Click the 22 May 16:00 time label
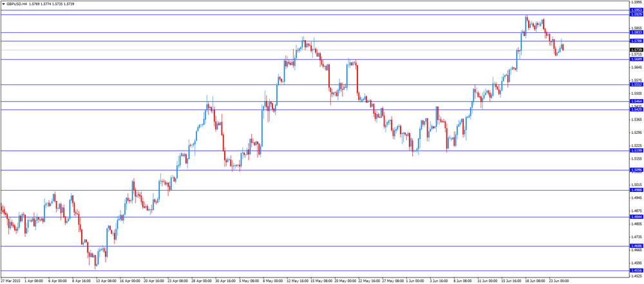644x284 pixels. coord(370,281)
